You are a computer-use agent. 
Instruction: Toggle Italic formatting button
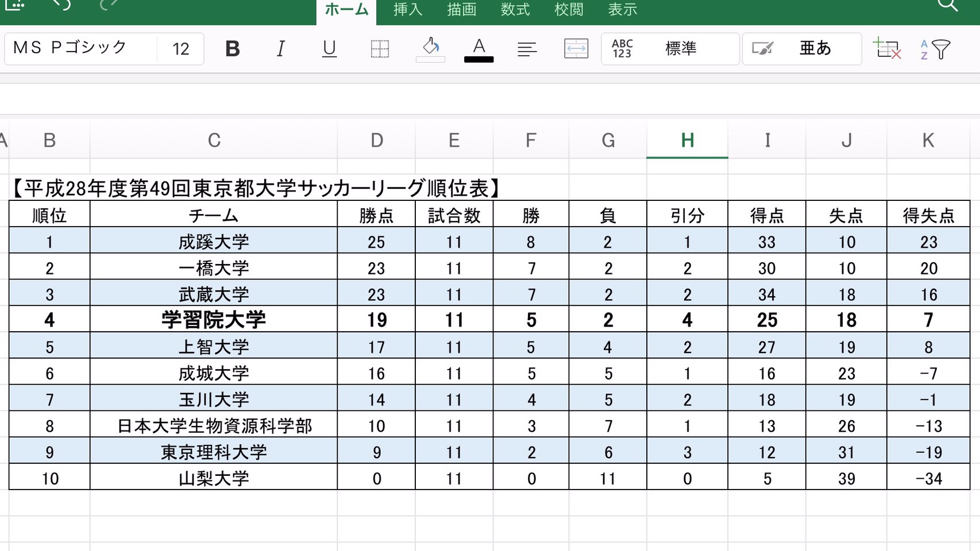click(281, 49)
